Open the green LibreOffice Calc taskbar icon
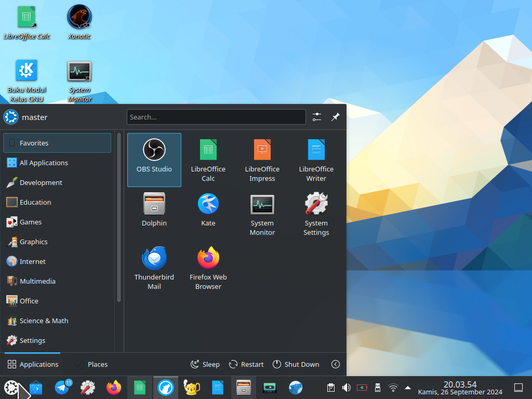This screenshot has height=399, width=532. pyautogui.click(x=139, y=388)
